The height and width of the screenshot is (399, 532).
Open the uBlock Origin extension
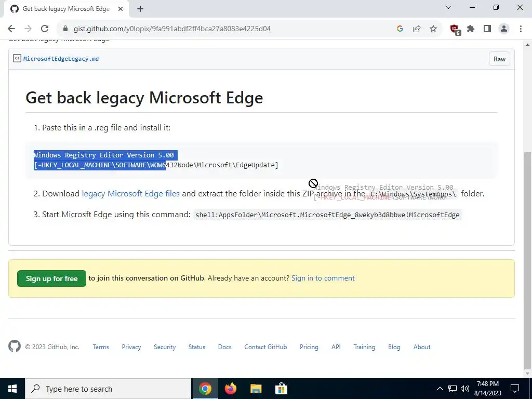coord(455,29)
